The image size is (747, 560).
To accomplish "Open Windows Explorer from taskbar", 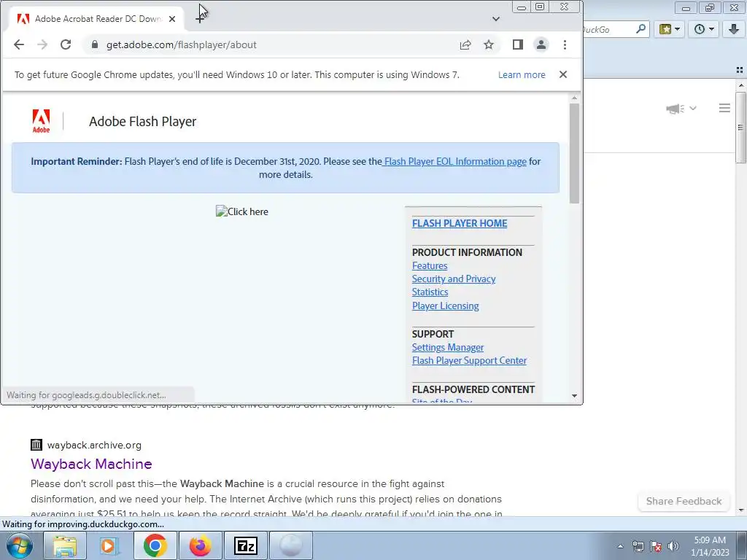I will coord(65,545).
